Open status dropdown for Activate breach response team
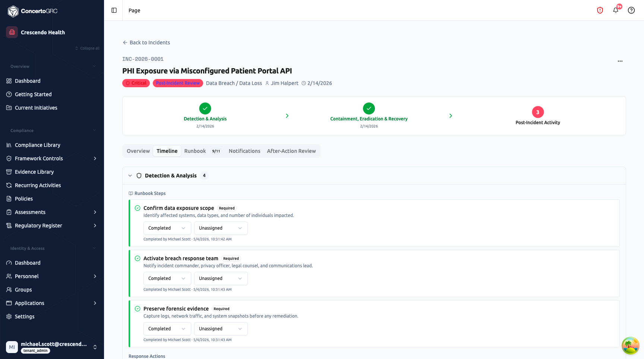The height and width of the screenshot is (359, 644). coord(167,278)
